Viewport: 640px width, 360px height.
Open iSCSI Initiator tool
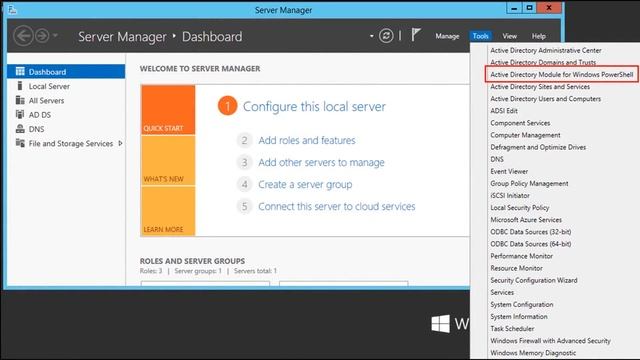[510, 196]
